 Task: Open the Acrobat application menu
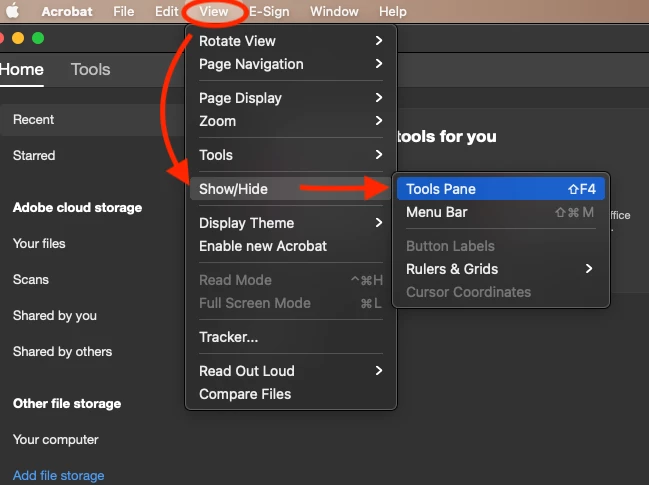[x=67, y=11]
